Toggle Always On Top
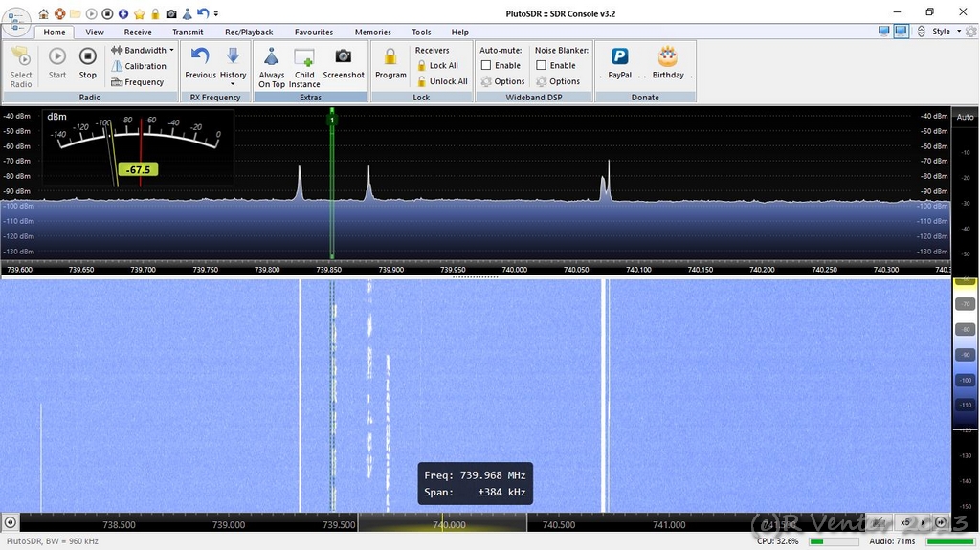 tap(271, 68)
